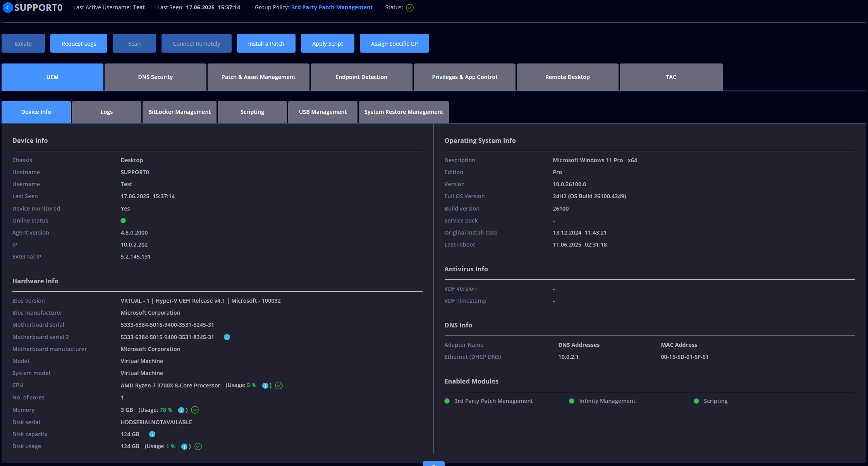
Task: Click the info icon next to Memory usage
Action: pyautogui.click(x=181, y=410)
